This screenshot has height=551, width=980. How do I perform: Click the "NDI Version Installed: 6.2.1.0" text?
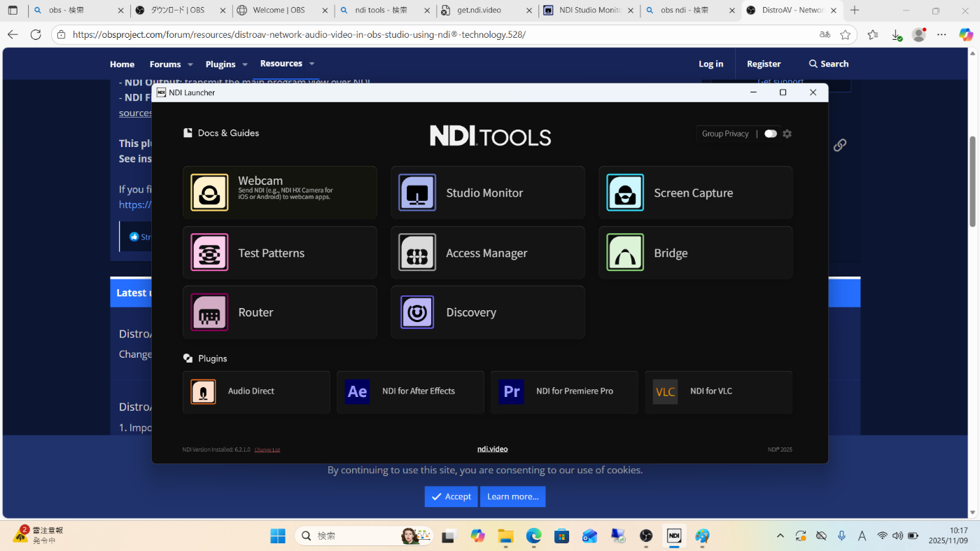216,449
